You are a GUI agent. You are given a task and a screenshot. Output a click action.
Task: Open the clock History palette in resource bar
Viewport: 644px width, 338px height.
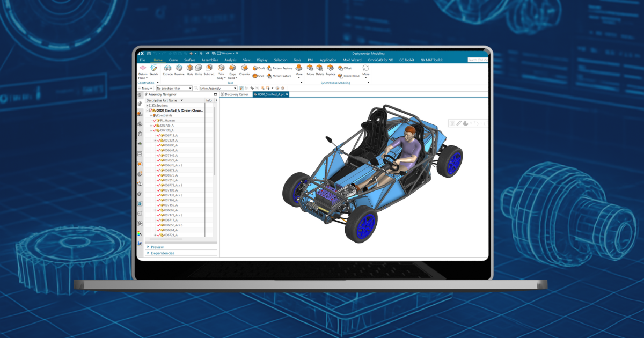140,214
